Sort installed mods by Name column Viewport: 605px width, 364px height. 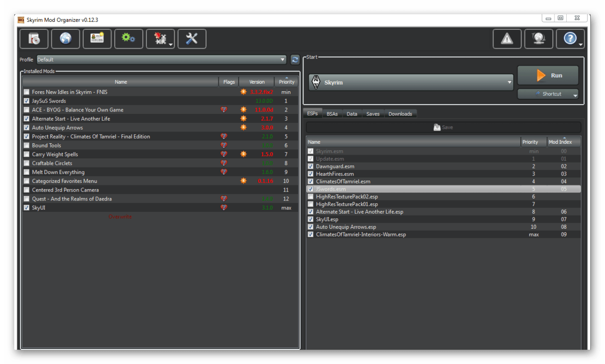121,82
